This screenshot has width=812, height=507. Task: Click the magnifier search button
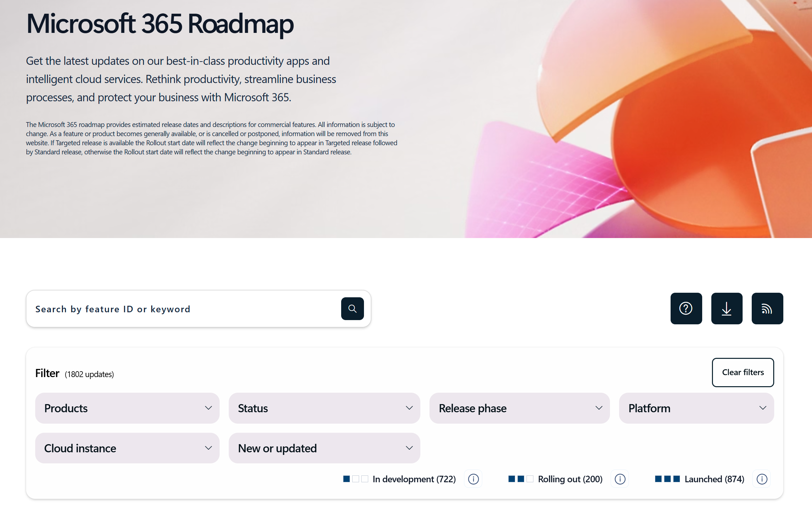352,308
